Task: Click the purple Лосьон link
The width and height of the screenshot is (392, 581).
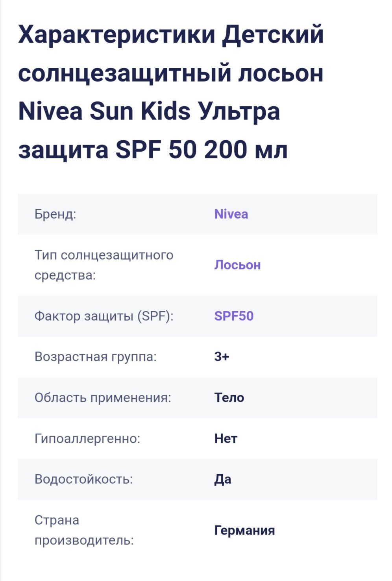Action: pyautogui.click(x=237, y=265)
